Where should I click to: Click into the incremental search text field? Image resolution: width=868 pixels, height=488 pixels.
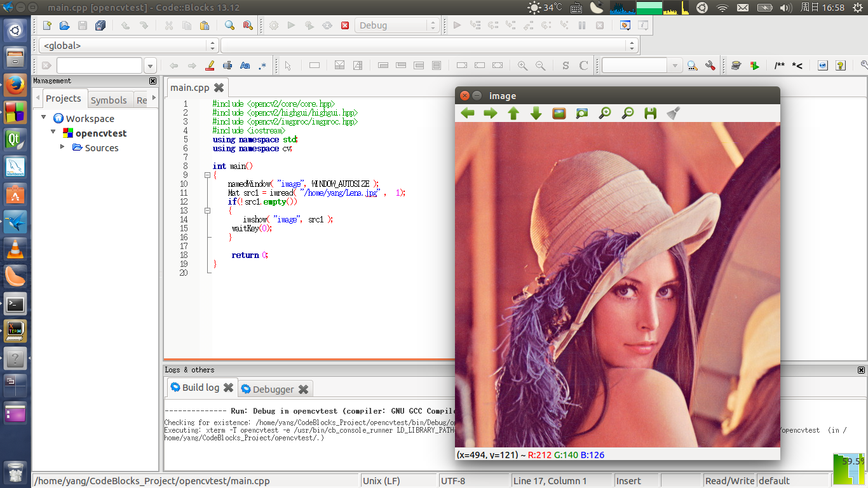[99, 65]
